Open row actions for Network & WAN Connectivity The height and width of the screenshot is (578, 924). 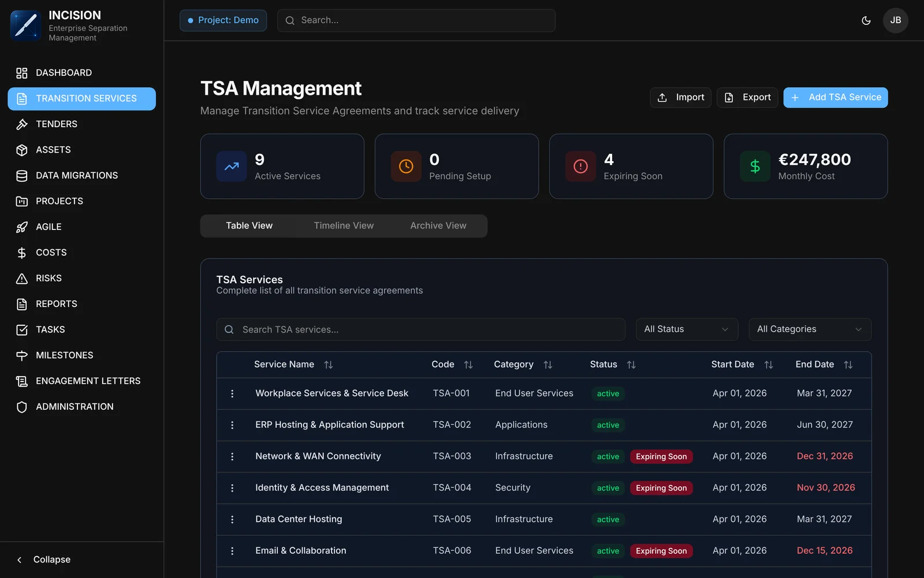[232, 457]
